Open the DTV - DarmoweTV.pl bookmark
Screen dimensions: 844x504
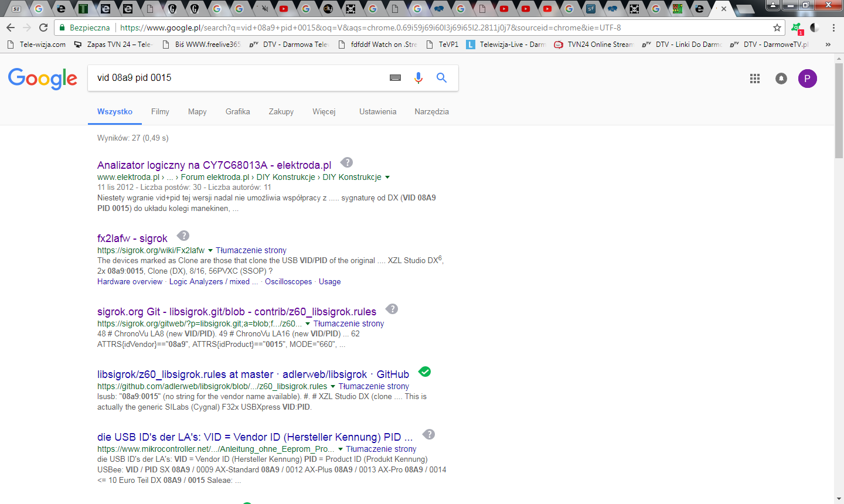[770, 44]
